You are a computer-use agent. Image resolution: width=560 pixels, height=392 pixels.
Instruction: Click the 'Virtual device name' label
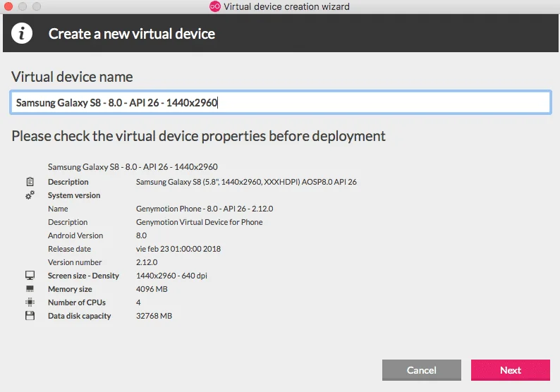[x=72, y=77]
